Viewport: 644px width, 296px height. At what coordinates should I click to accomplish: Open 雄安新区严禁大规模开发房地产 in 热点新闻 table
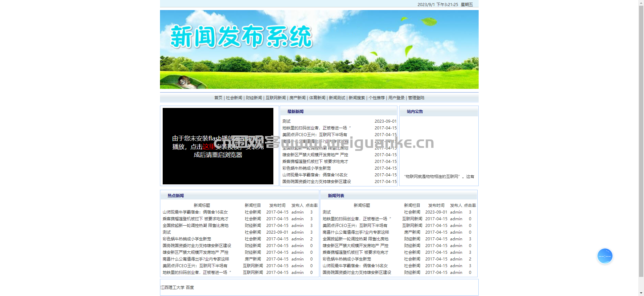click(x=196, y=252)
